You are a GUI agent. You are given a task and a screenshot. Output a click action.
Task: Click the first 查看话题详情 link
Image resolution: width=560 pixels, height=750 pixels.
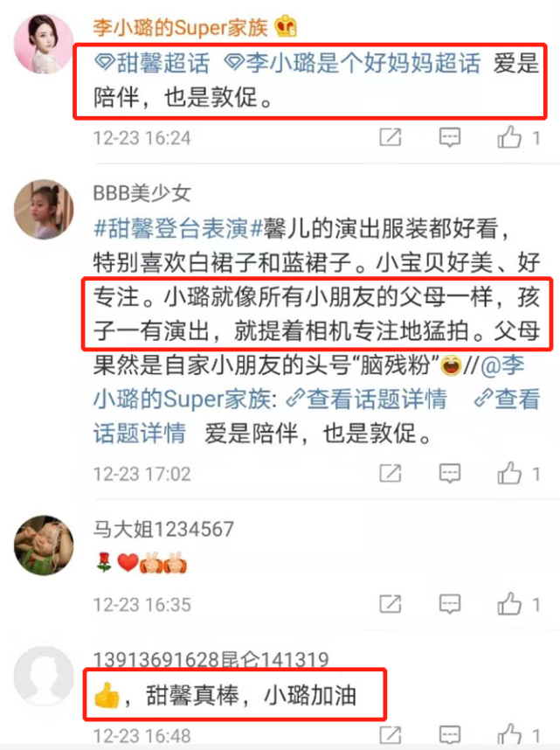[x=366, y=399]
